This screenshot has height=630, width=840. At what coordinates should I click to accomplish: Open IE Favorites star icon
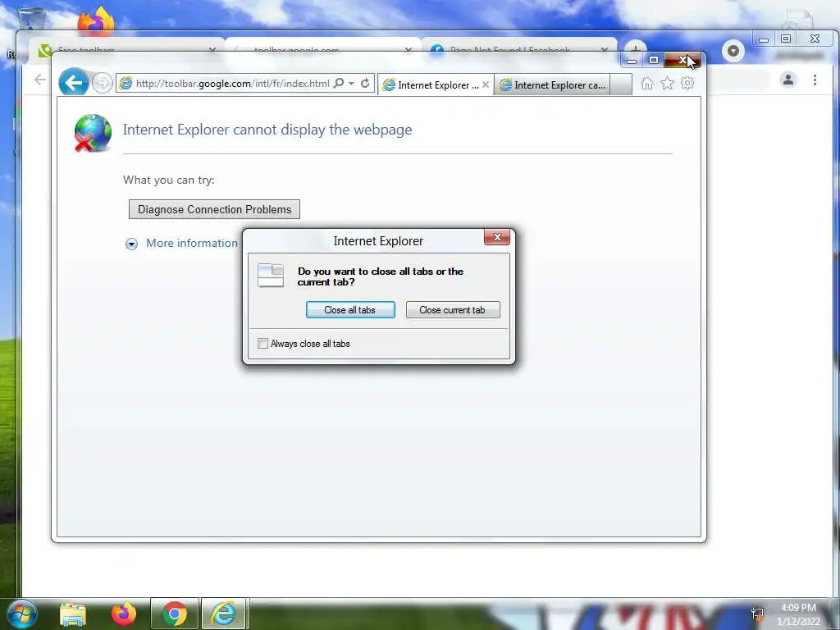667,83
